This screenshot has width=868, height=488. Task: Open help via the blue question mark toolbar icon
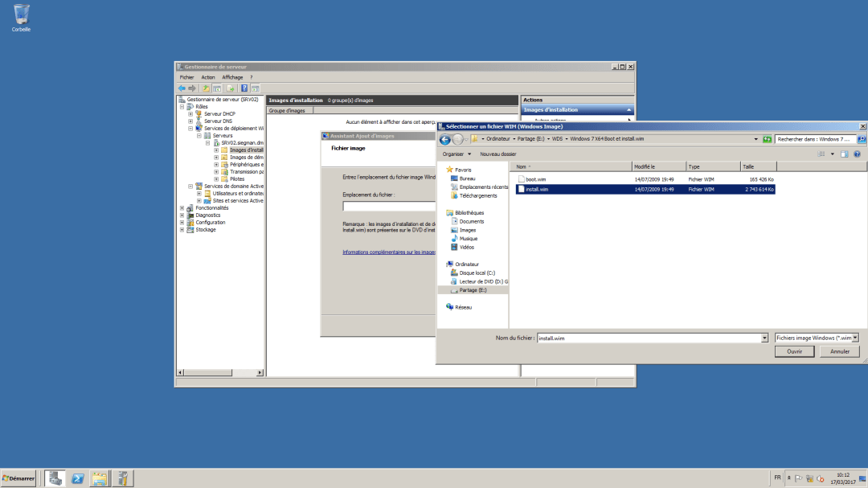click(244, 88)
